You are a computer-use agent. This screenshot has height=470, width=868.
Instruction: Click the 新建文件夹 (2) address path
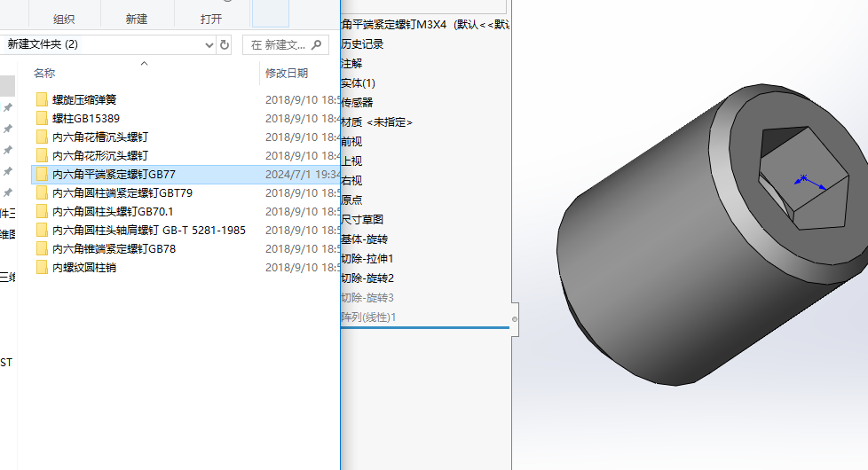click(x=43, y=44)
